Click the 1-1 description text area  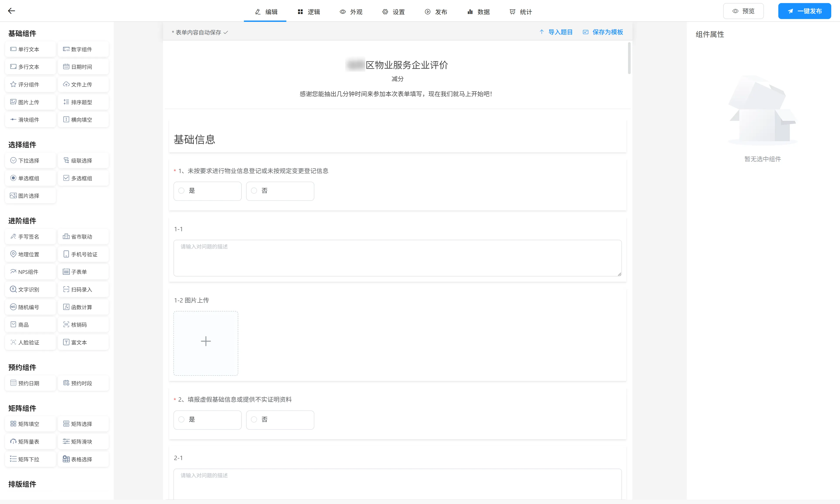tap(397, 258)
